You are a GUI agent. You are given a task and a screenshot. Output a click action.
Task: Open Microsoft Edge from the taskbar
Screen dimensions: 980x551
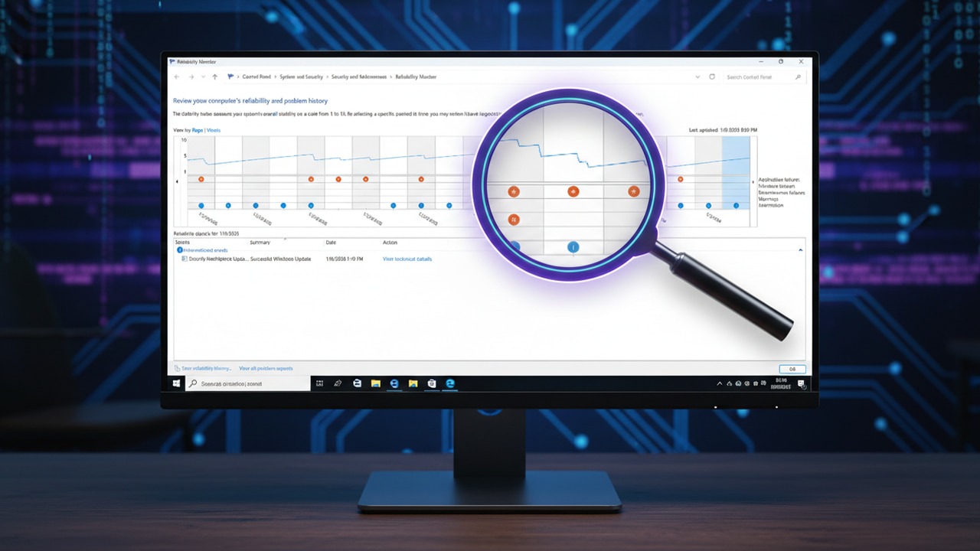[x=449, y=383]
